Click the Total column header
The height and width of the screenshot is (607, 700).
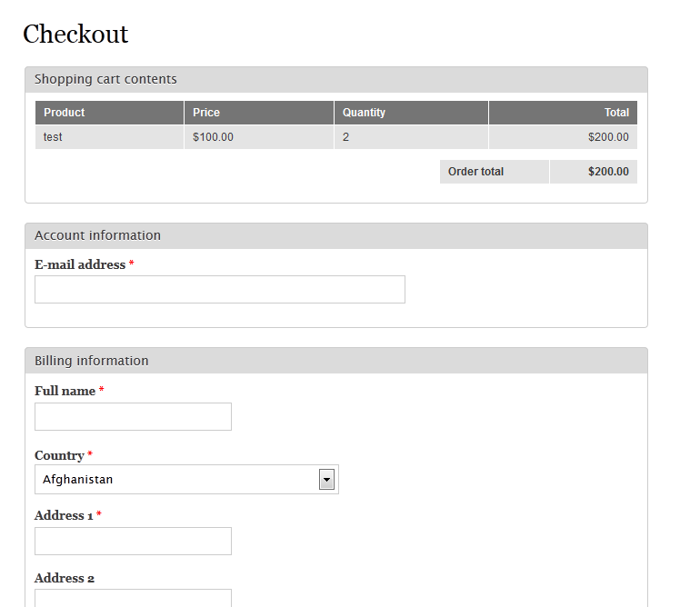click(563, 113)
